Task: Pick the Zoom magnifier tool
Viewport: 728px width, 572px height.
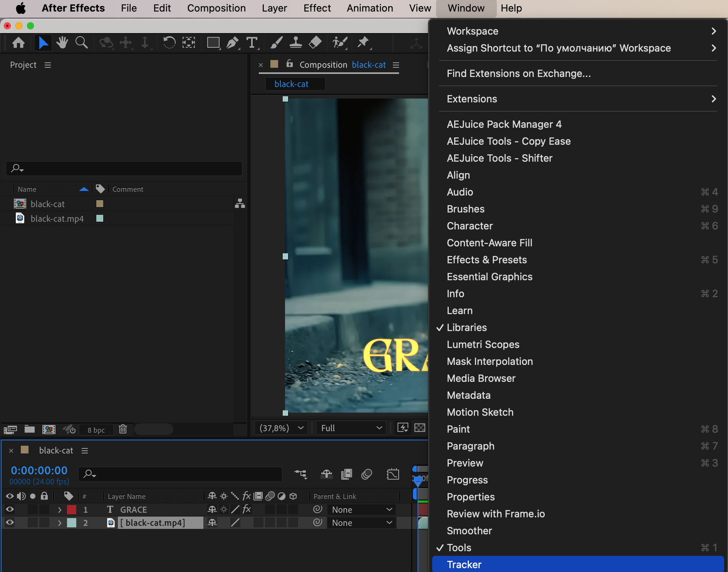Action: [81, 43]
